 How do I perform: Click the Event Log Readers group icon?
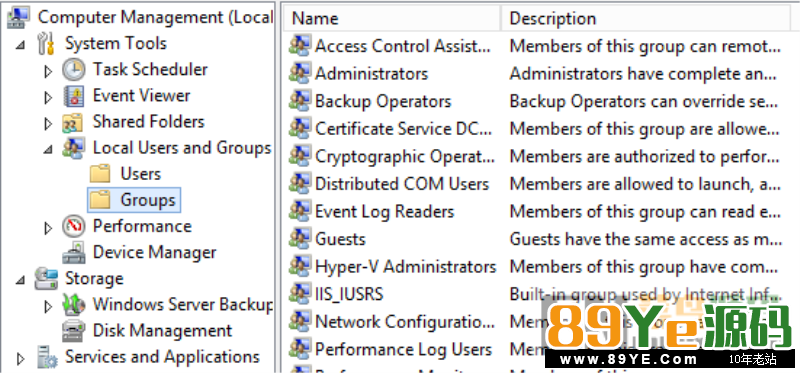point(299,211)
